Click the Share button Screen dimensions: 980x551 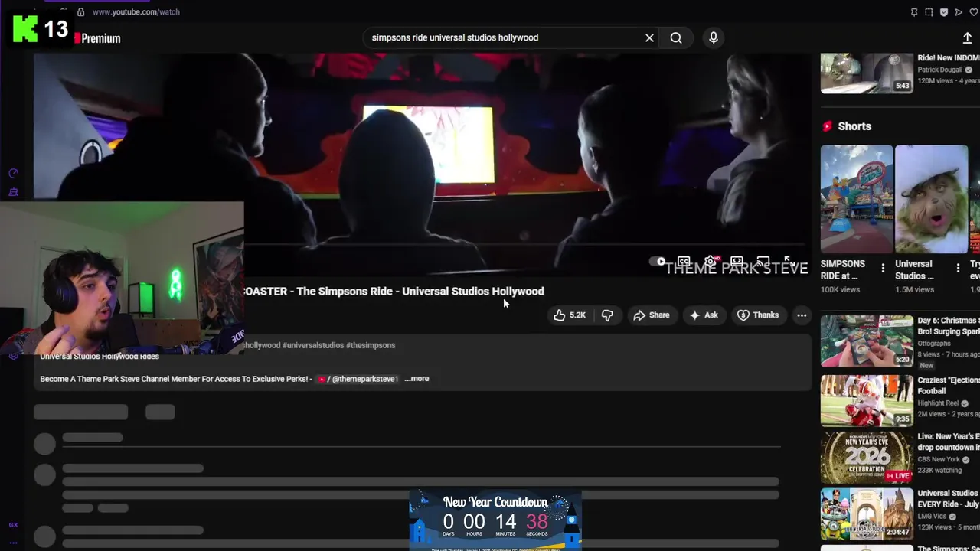[651, 315]
